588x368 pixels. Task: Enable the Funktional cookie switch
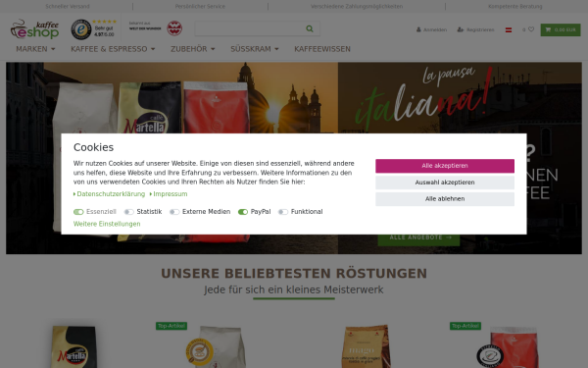283,212
